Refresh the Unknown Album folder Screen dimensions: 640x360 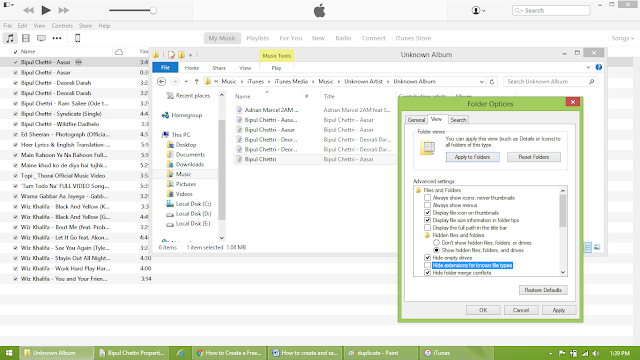point(492,82)
